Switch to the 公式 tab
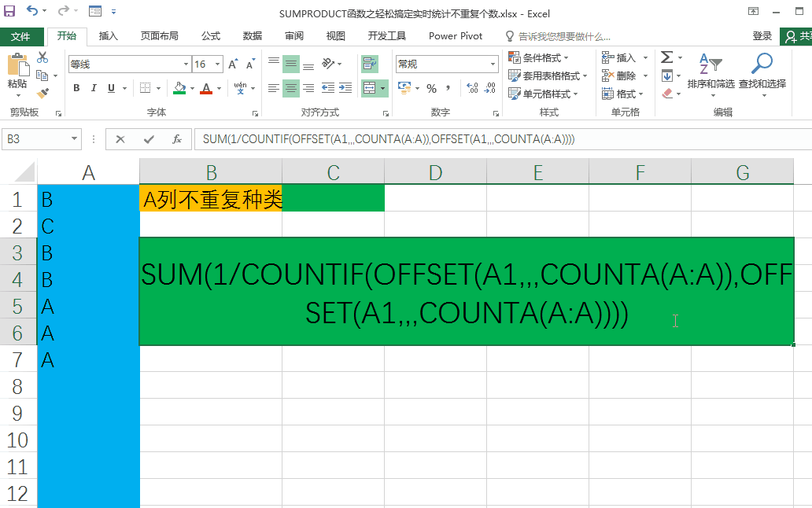 coord(211,35)
